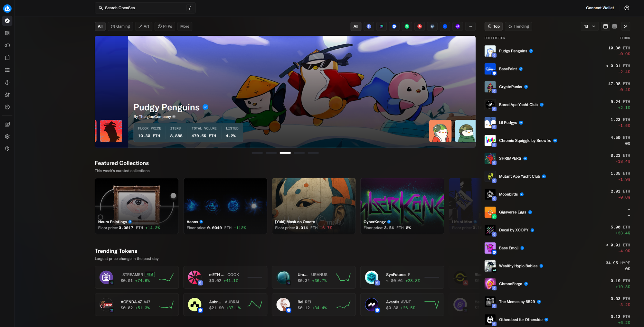Select the All chains filter
The width and height of the screenshot is (644, 327).
click(x=356, y=26)
